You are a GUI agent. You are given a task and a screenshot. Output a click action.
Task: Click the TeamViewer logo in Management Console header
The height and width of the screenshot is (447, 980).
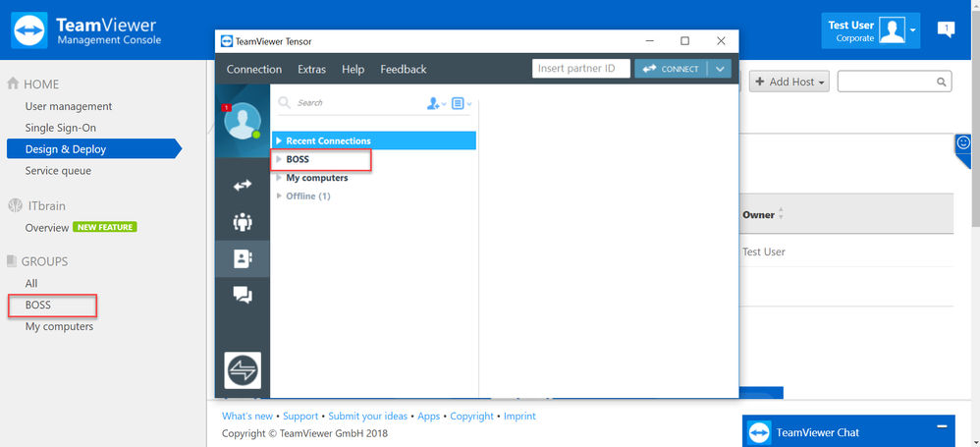(x=28, y=30)
